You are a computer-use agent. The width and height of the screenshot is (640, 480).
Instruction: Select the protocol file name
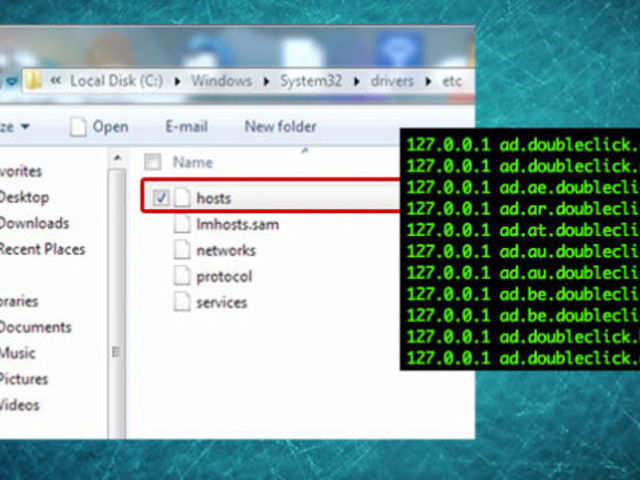coord(224,277)
